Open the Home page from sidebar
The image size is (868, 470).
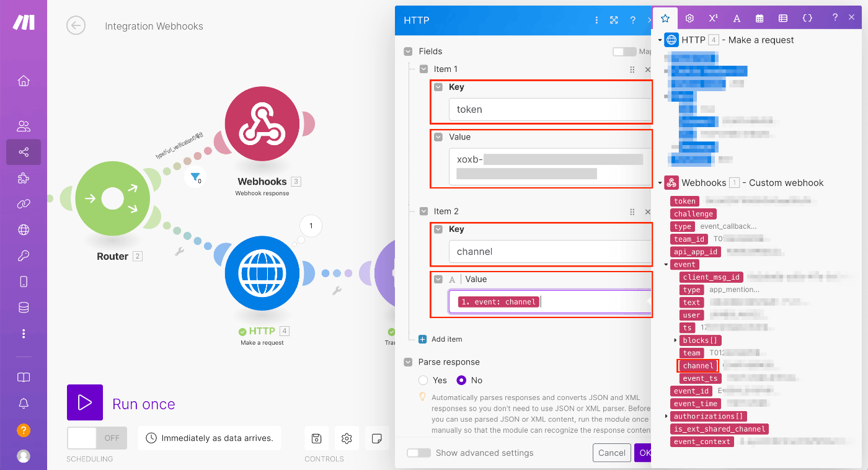24,81
